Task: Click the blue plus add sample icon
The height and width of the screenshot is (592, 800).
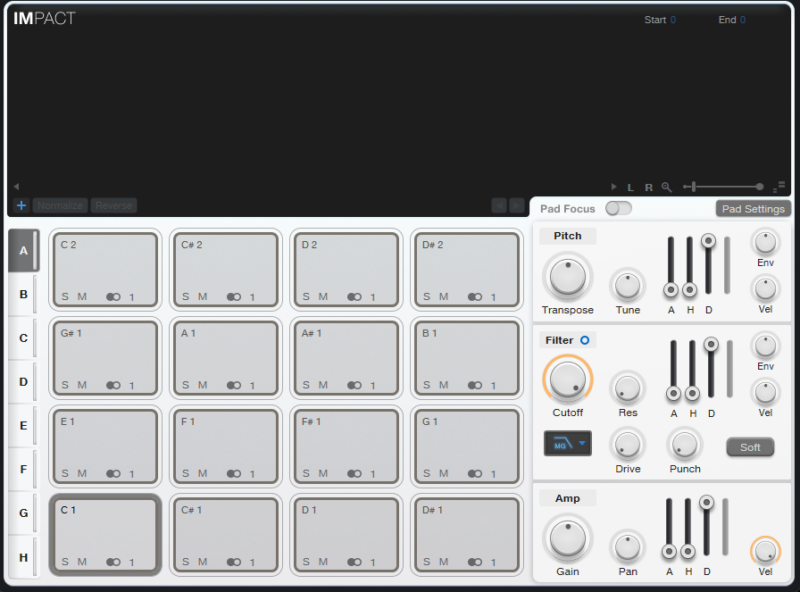Action: [x=21, y=206]
